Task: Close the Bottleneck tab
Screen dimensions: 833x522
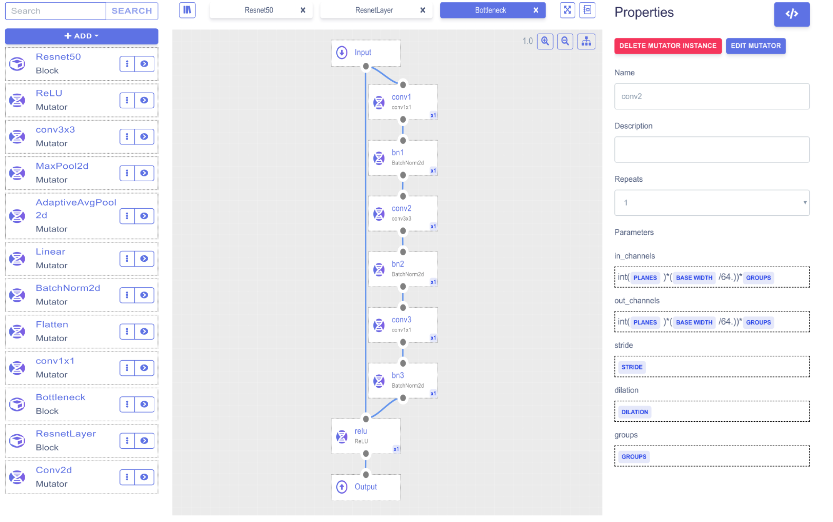Action: (536, 10)
